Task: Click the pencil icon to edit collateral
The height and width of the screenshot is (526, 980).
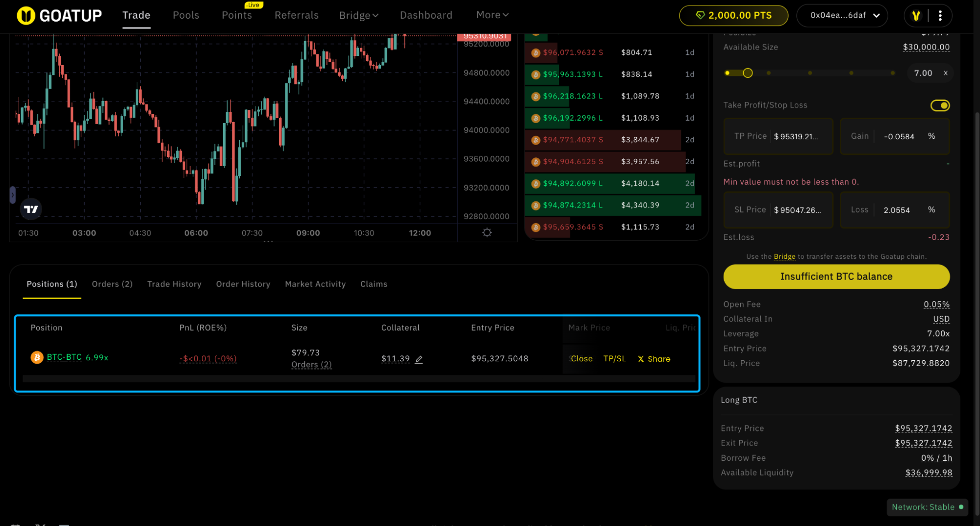Action: point(419,359)
